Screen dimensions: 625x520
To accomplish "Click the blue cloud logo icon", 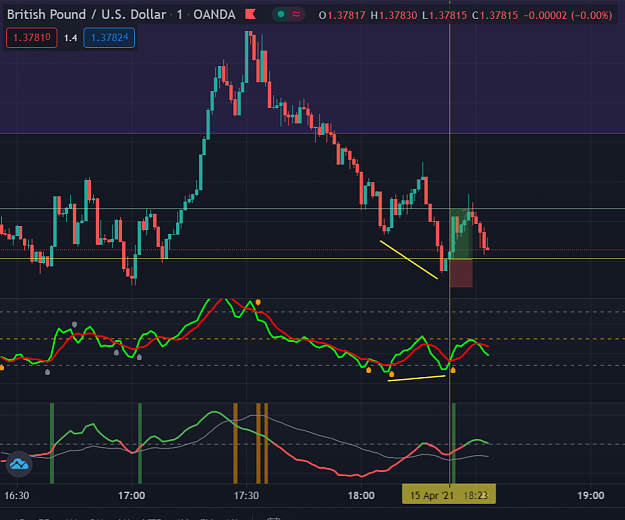I will (x=19, y=464).
